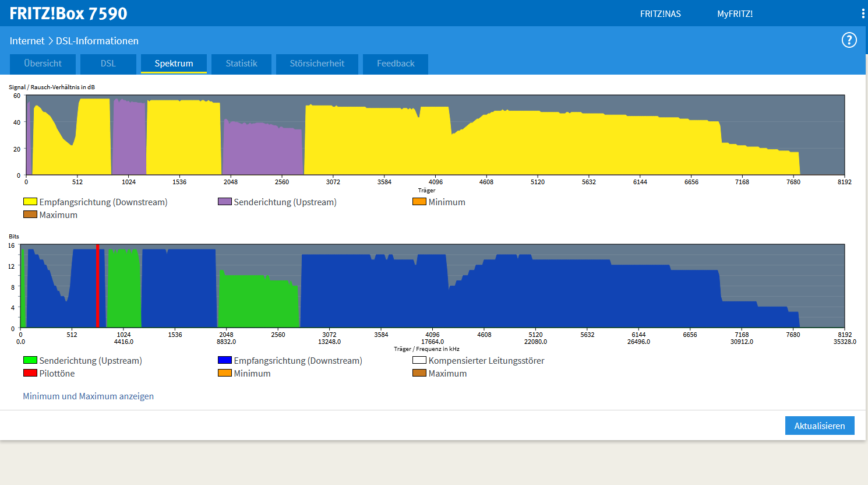
Task: Open FRITZ!NAS from the header
Action: pyautogui.click(x=661, y=14)
